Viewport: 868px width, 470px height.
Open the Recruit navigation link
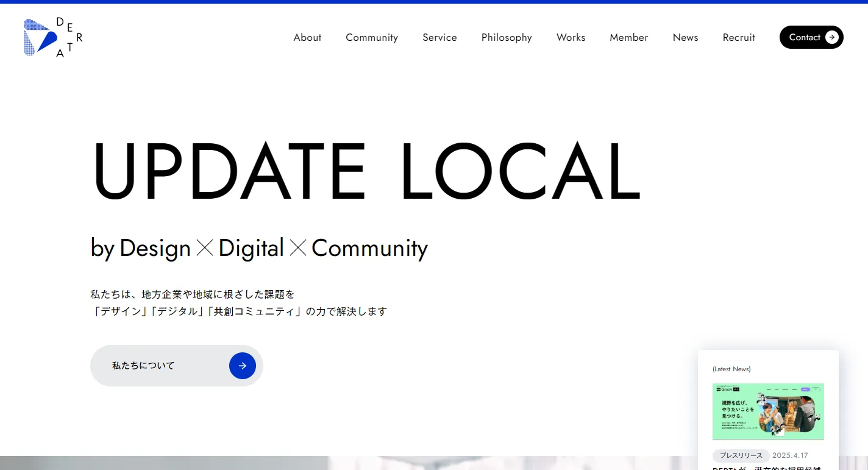click(x=739, y=37)
